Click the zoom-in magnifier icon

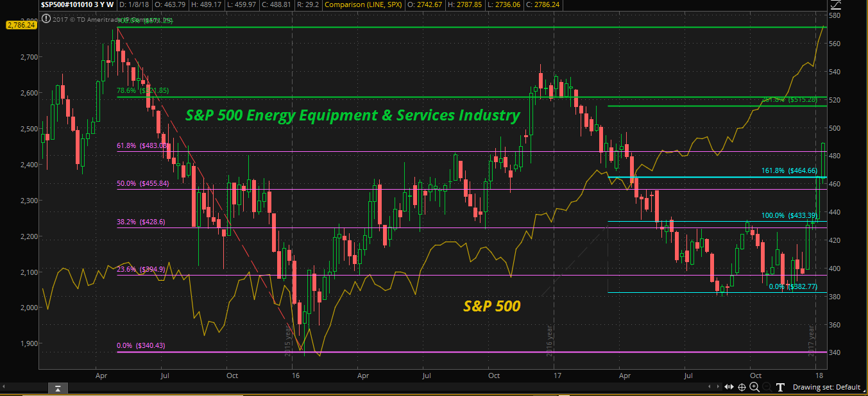pos(754,386)
